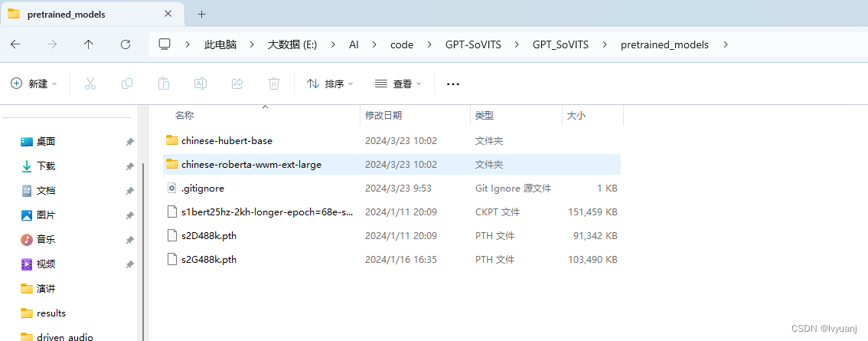This screenshot has width=868, height=341.
Task: Click the pin icon next to 图片
Action: (x=129, y=215)
